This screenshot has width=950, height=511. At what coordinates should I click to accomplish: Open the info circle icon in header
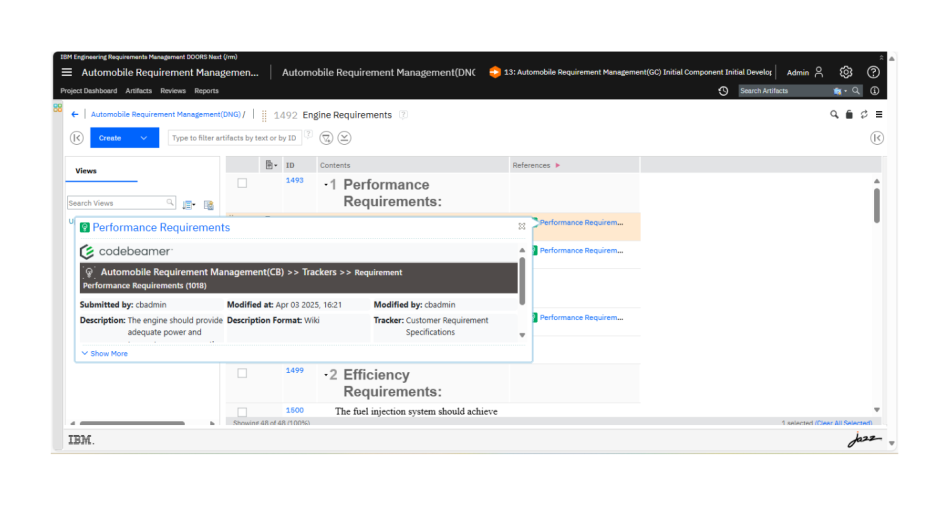874,91
